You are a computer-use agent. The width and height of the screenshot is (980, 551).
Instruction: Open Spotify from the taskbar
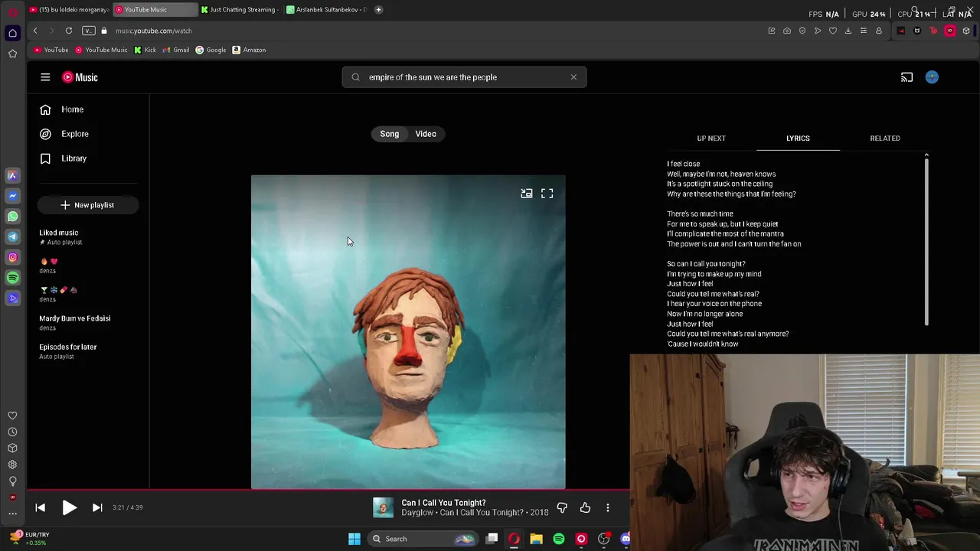tap(559, 539)
